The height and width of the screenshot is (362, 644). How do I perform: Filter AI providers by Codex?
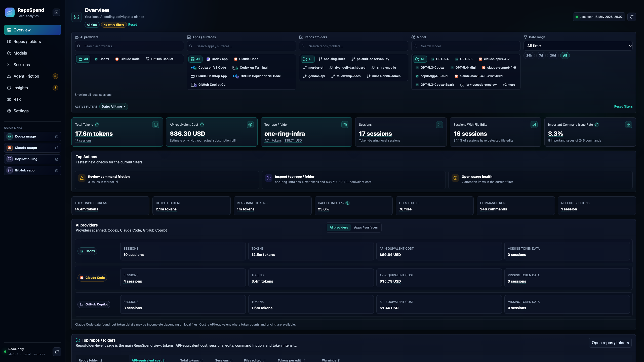click(x=102, y=59)
